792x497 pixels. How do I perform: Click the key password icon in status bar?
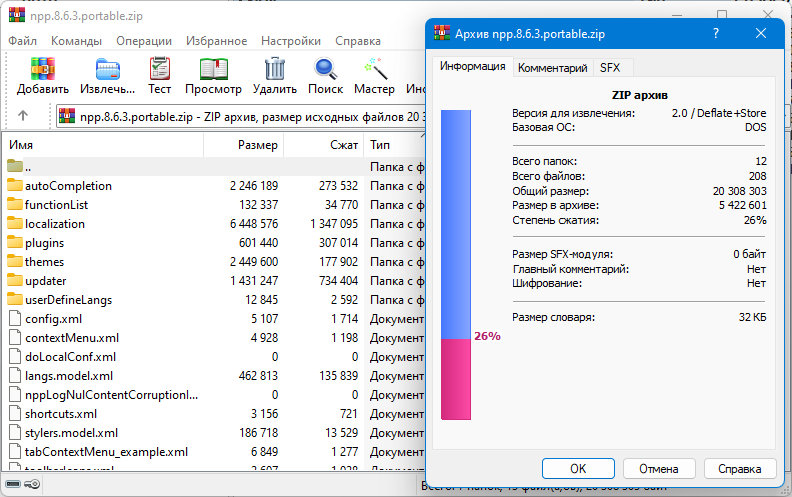coord(32,484)
